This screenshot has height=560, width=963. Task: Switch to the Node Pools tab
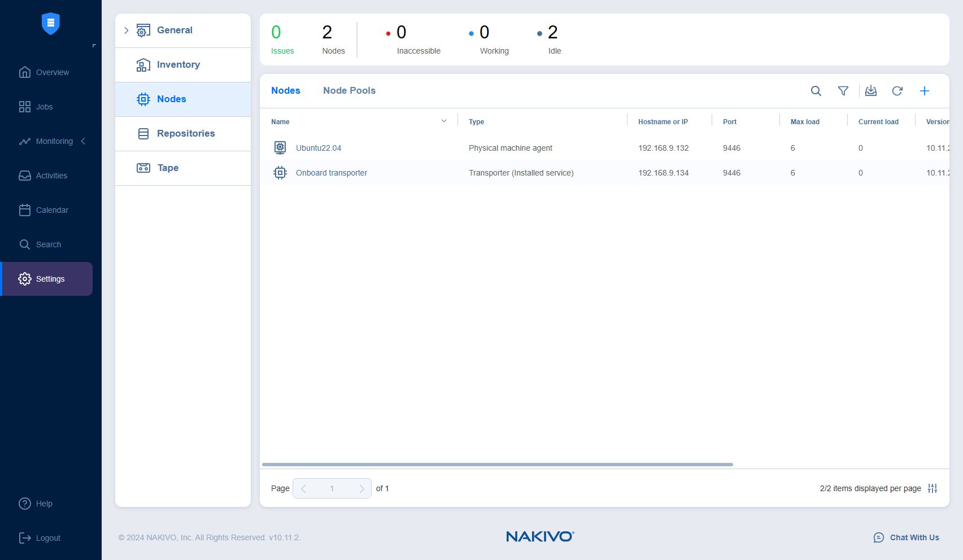click(x=349, y=90)
